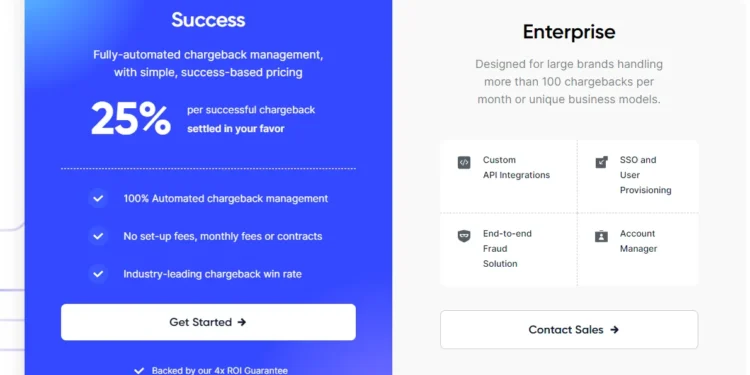Click the Contact Sales button
The width and height of the screenshot is (750, 375).
click(569, 330)
